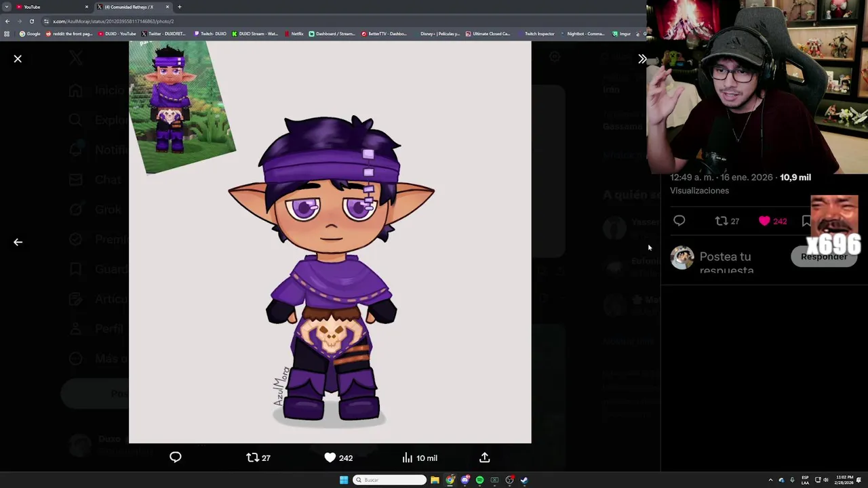Image resolution: width=868 pixels, height=488 pixels.
Task: Share the post with the upload icon
Action: pos(485,457)
